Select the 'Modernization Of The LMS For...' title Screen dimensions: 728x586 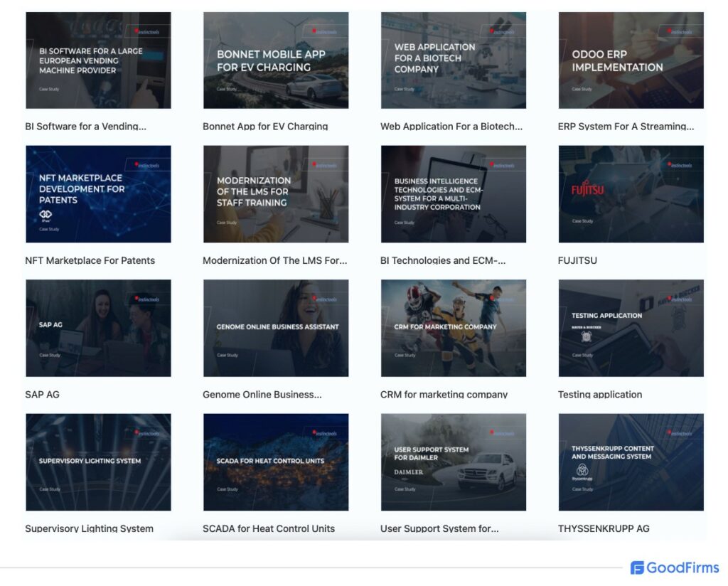(x=275, y=260)
